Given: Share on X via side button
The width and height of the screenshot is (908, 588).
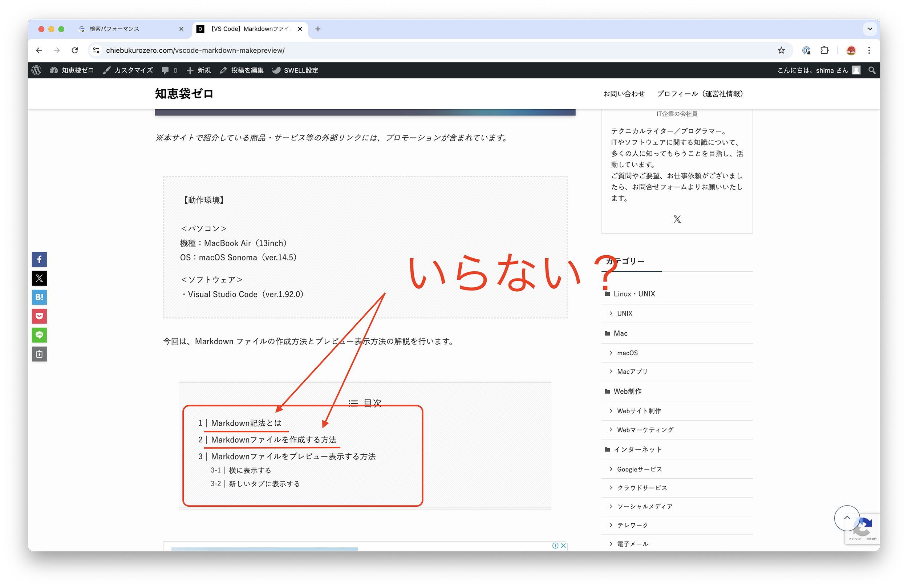Looking at the screenshot, I should [x=39, y=279].
